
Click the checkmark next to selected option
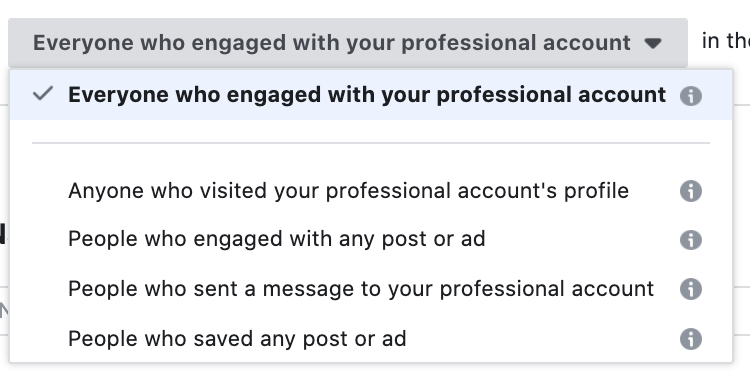tap(43, 94)
